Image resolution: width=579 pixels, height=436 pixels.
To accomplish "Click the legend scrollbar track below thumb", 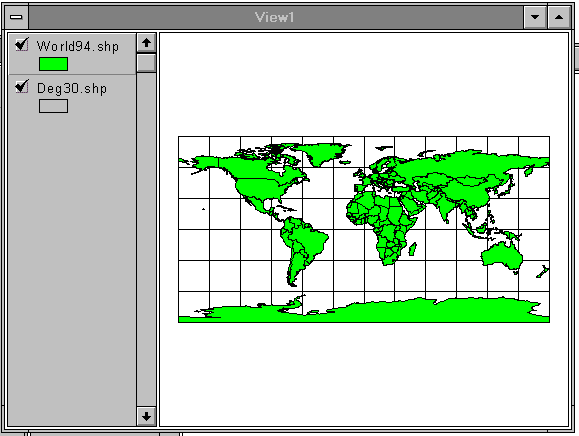I will click(146, 240).
